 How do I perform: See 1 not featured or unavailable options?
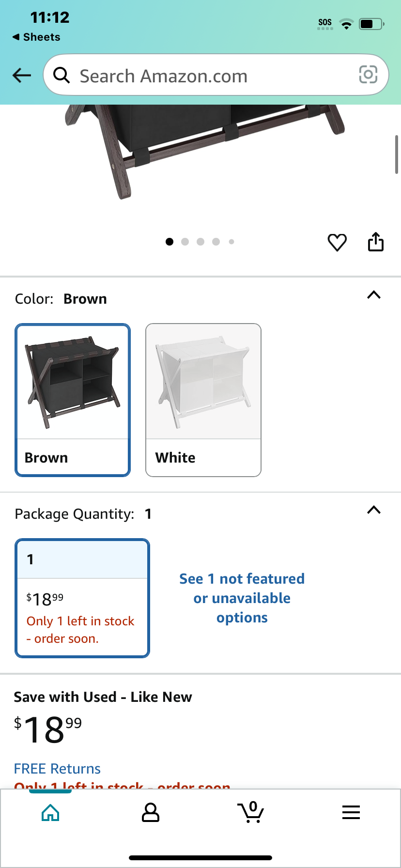tap(242, 598)
